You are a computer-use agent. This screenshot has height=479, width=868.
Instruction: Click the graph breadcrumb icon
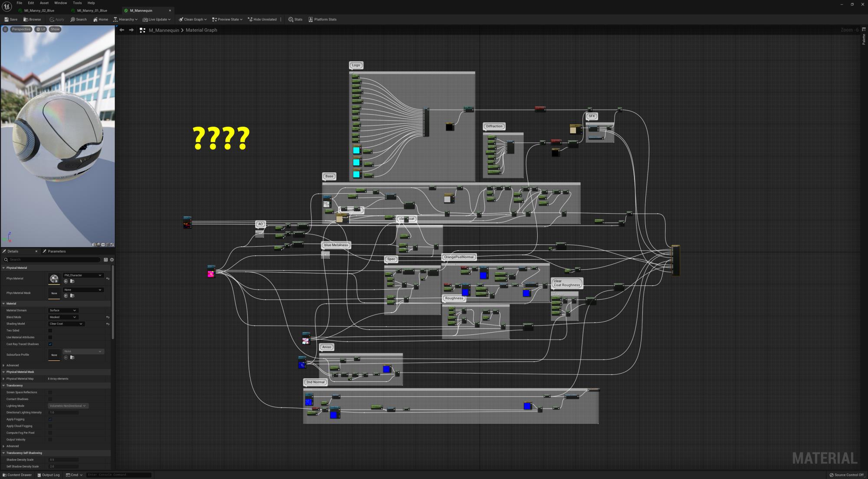click(x=142, y=30)
